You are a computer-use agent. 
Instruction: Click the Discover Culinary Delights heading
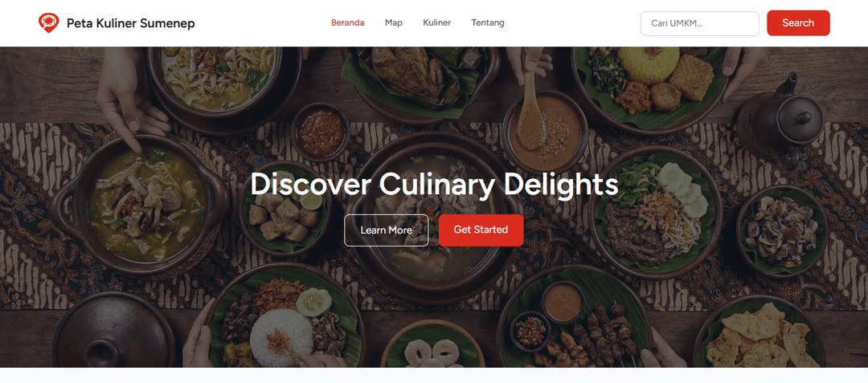coord(434,184)
